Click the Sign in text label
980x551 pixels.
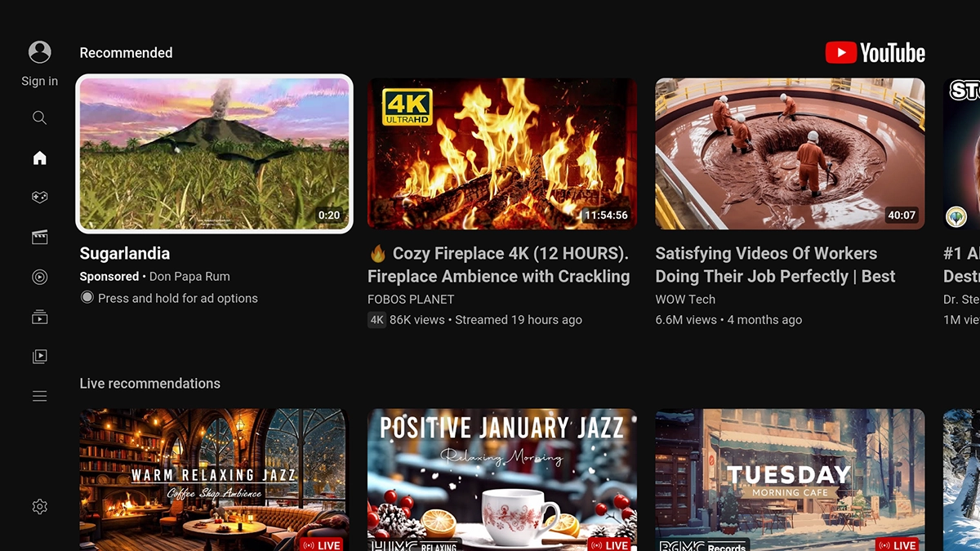click(39, 81)
